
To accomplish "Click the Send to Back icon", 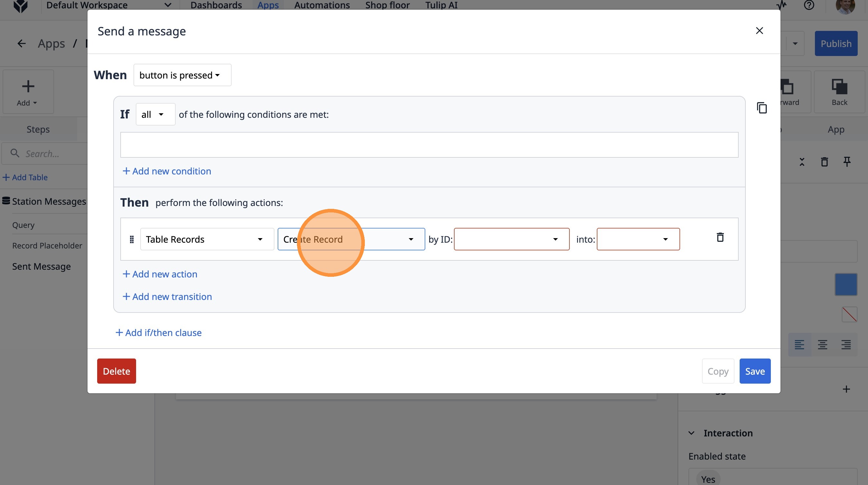I will [x=839, y=92].
